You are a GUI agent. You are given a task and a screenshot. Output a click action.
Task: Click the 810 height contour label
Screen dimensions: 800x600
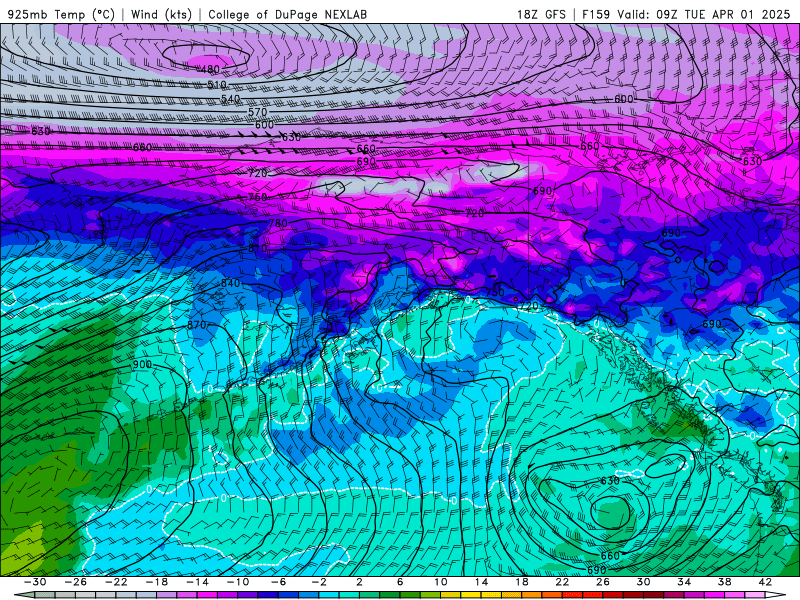click(x=258, y=248)
